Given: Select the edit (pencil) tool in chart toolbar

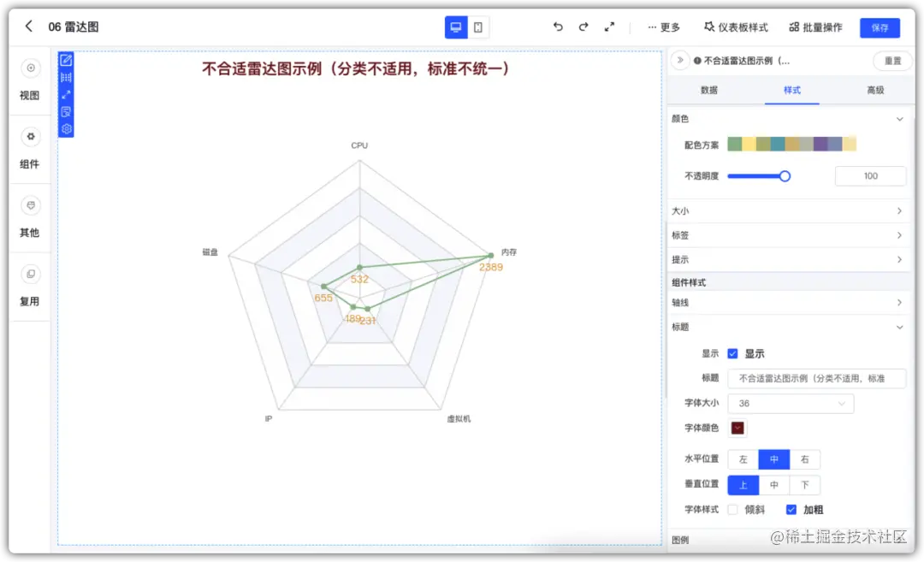Looking at the screenshot, I should point(67,60).
